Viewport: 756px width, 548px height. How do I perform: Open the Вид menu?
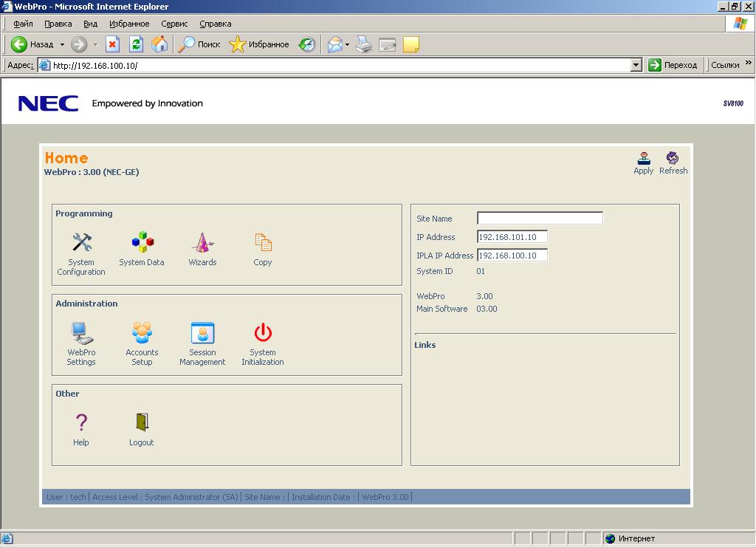(90, 24)
